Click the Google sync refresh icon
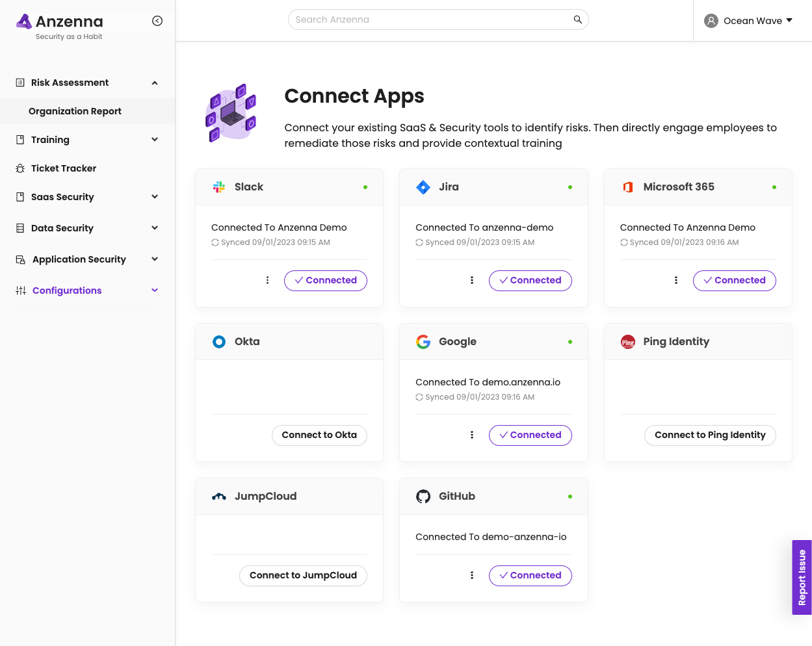Screen dimensions: 812x646 419,397
